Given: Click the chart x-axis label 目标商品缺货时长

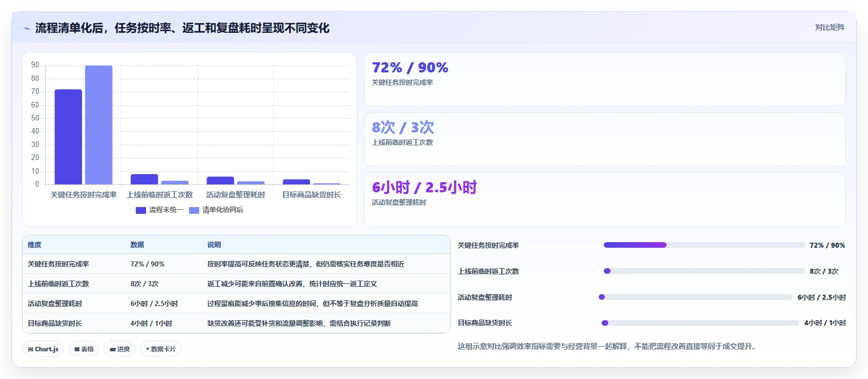Looking at the screenshot, I should 312,195.
